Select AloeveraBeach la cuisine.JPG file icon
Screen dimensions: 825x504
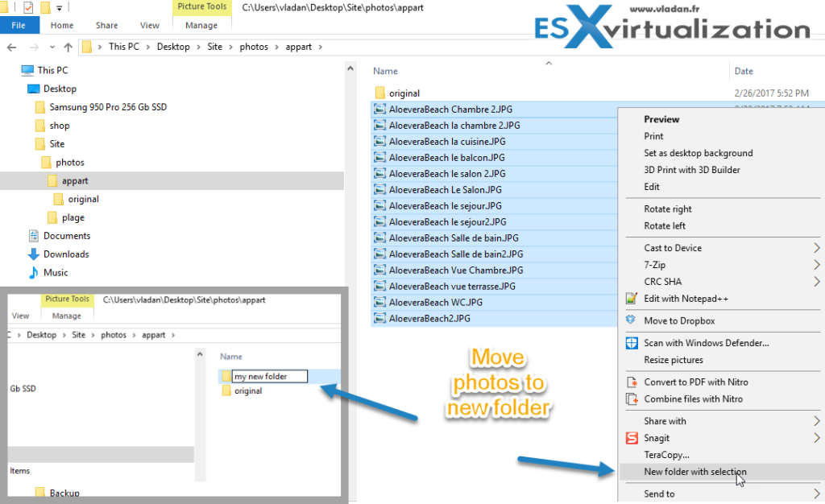pos(379,142)
